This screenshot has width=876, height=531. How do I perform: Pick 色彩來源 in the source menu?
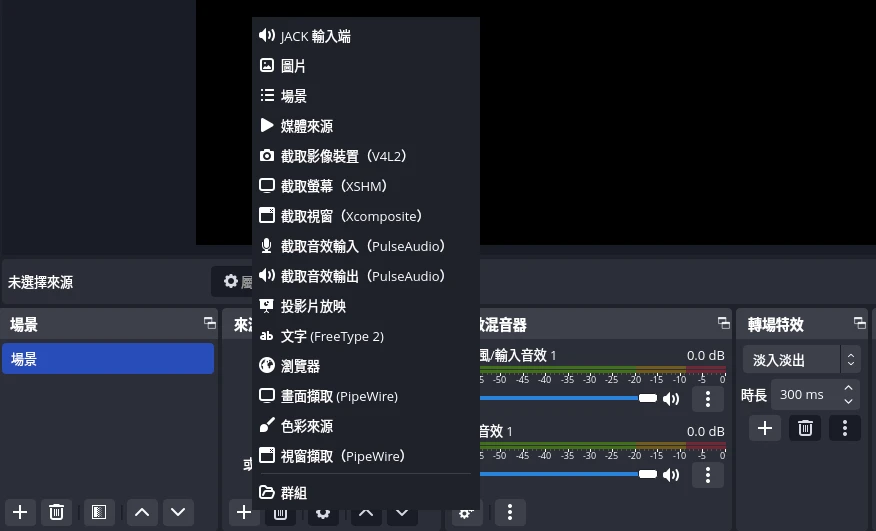(306, 426)
